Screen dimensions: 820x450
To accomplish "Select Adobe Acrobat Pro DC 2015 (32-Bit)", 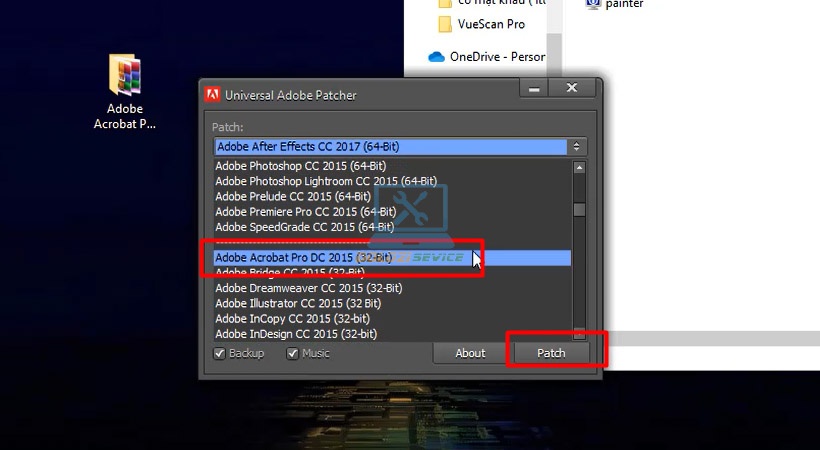I will point(392,257).
